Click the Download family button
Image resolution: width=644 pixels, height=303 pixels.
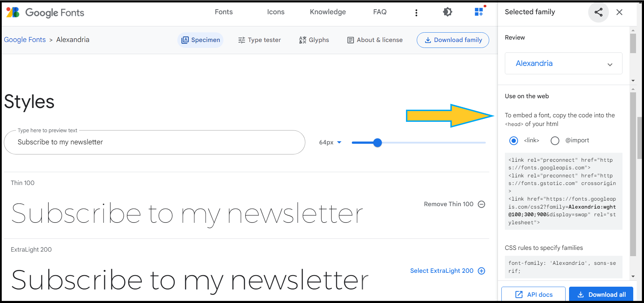click(453, 40)
